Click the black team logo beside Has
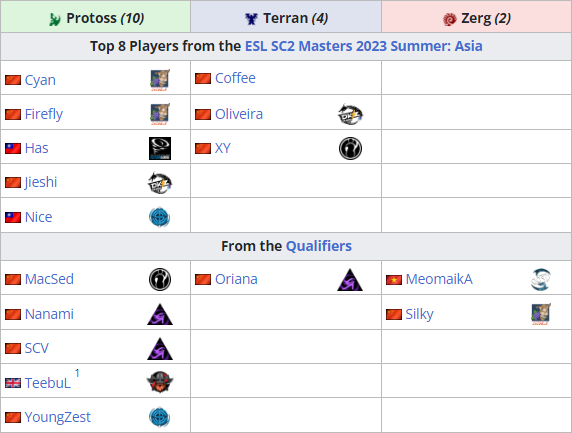The image size is (572, 433). (x=160, y=148)
